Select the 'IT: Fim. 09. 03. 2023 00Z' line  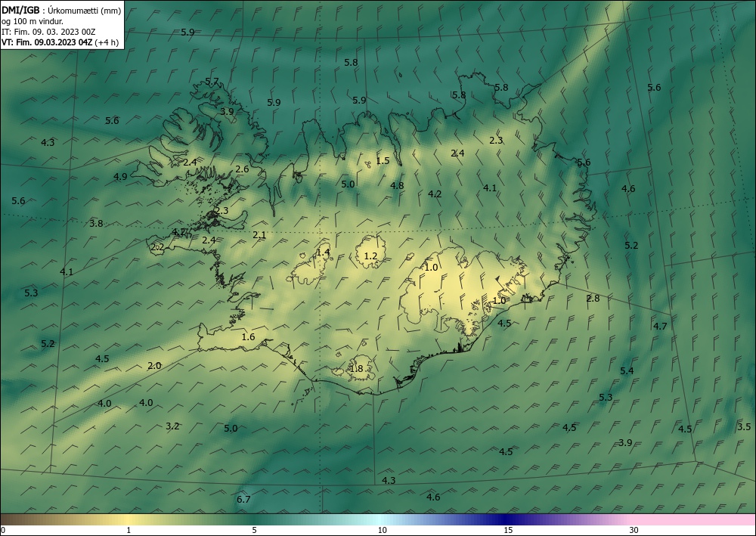pos(48,32)
